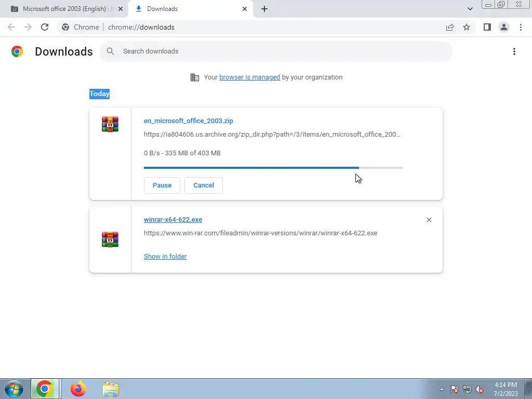Reload the Downloads page
This screenshot has height=399, width=532.
[x=45, y=27]
